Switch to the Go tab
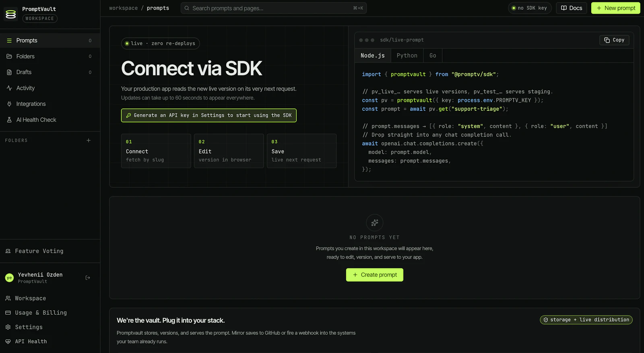 433,56
